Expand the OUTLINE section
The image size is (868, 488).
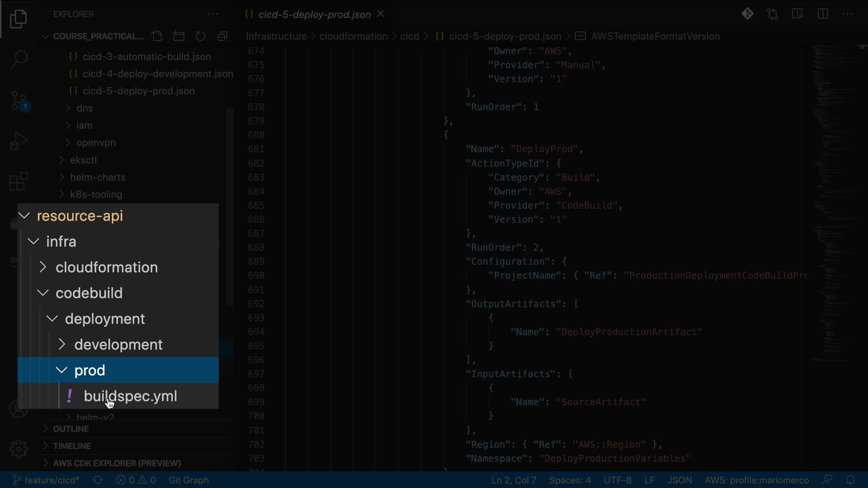[x=71, y=429]
